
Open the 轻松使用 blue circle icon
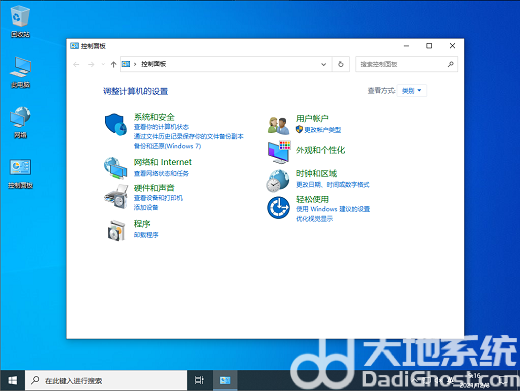tap(278, 208)
